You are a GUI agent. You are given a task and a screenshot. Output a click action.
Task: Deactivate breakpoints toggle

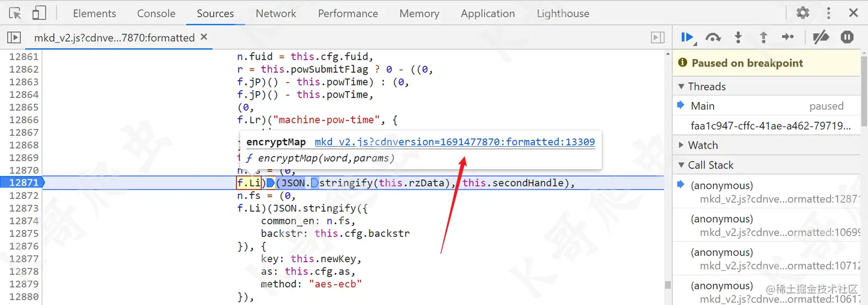[x=821, y=37]
